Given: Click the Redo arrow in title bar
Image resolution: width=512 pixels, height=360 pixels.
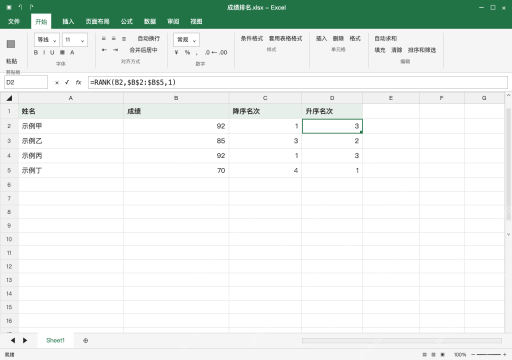Looking at the screenshot, I should coord(31,7).
